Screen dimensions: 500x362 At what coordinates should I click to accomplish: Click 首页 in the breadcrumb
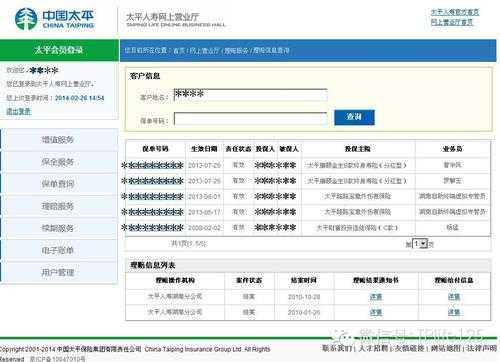[x=179, y=51]
